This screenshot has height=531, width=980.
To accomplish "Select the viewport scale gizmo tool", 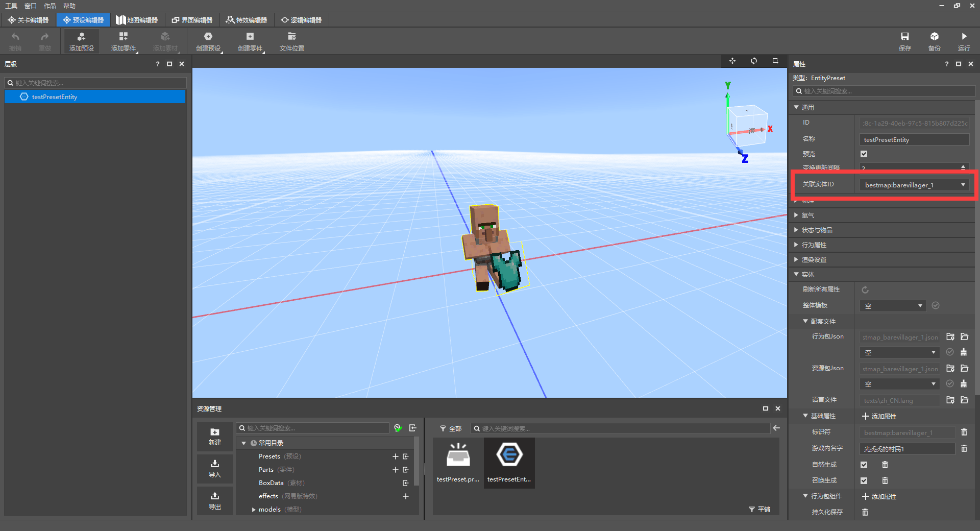I will [x=775, y=61].
